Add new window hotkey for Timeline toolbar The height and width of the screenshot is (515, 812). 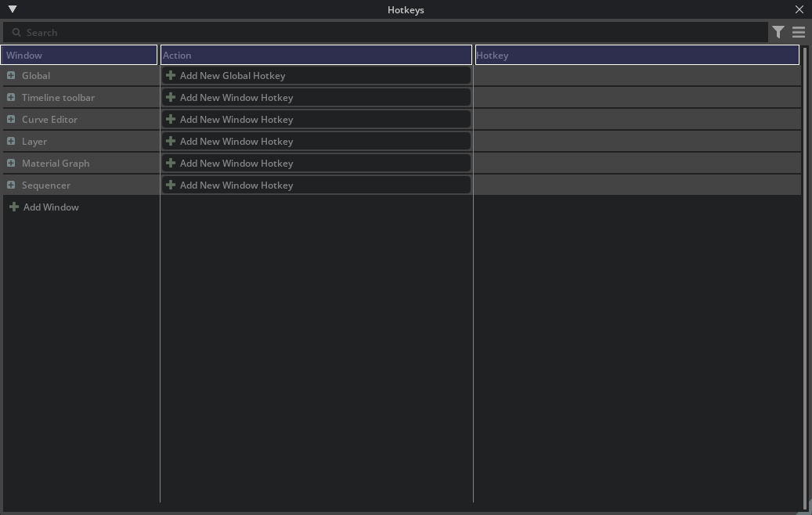(316, 97)
